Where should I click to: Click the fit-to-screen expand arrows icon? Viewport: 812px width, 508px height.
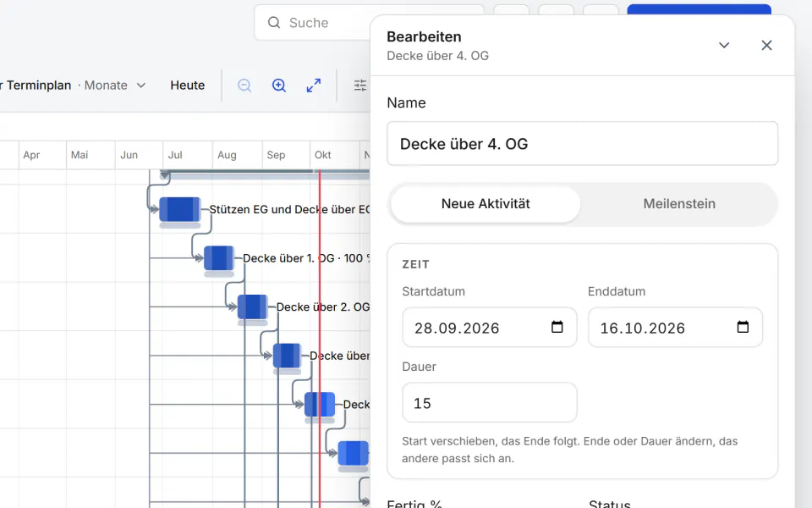(x=313, y=86)
